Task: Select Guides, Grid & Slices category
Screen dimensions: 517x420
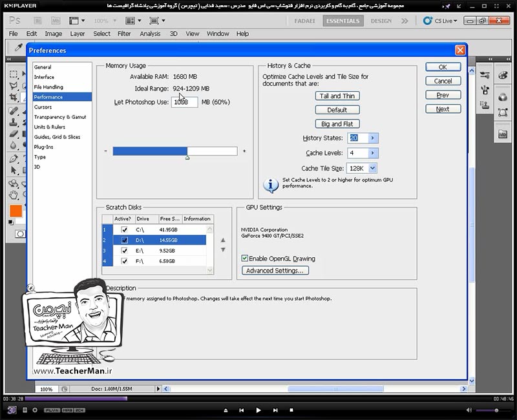Action: click(x=57, y=137)
